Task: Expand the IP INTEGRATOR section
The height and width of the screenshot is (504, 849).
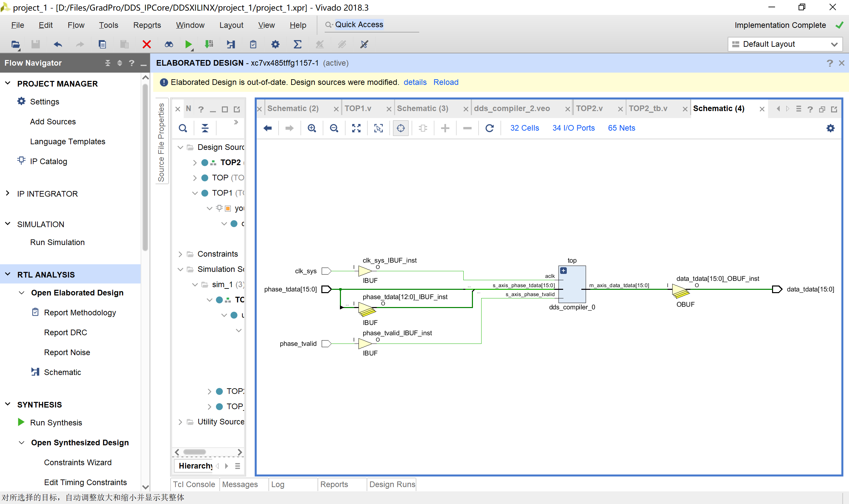Action: pos(8,194)
